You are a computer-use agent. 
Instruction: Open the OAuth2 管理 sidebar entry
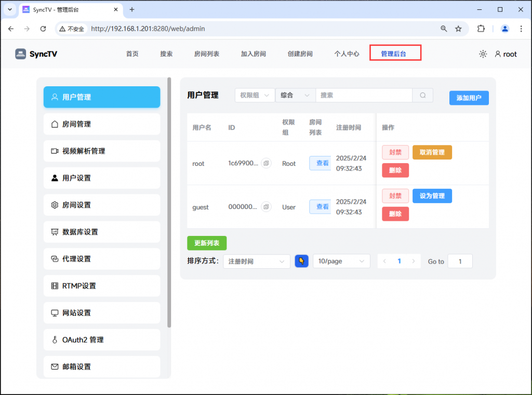(x=102, y=339)
